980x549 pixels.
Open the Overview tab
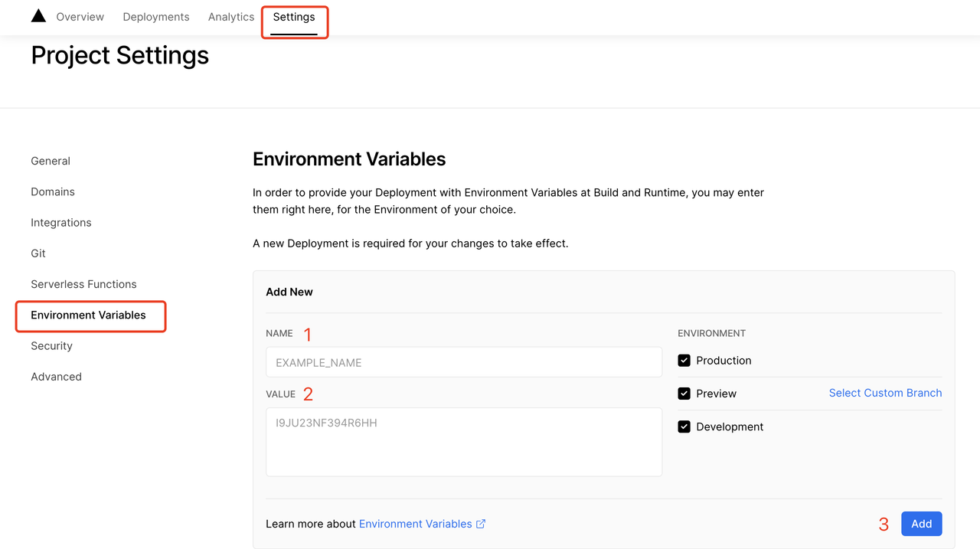click(x=80, y=17)
